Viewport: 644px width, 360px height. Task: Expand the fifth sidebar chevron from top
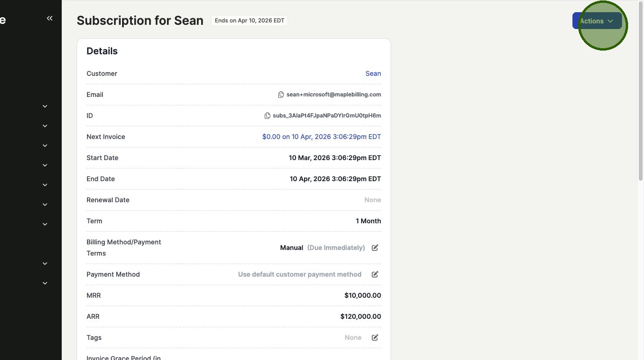pos(45,185)
